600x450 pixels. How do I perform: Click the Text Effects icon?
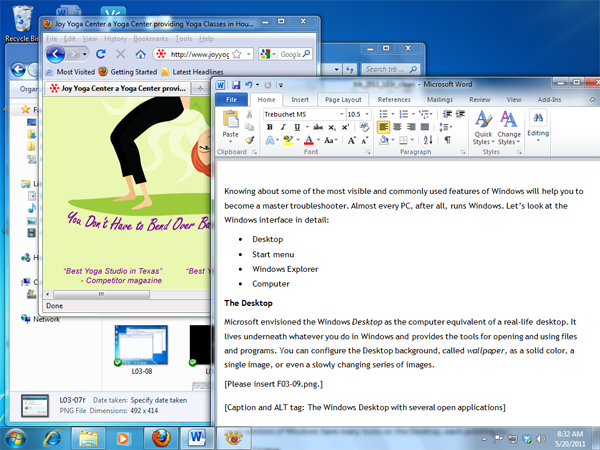pyautogui.click(x=270, y=140)
